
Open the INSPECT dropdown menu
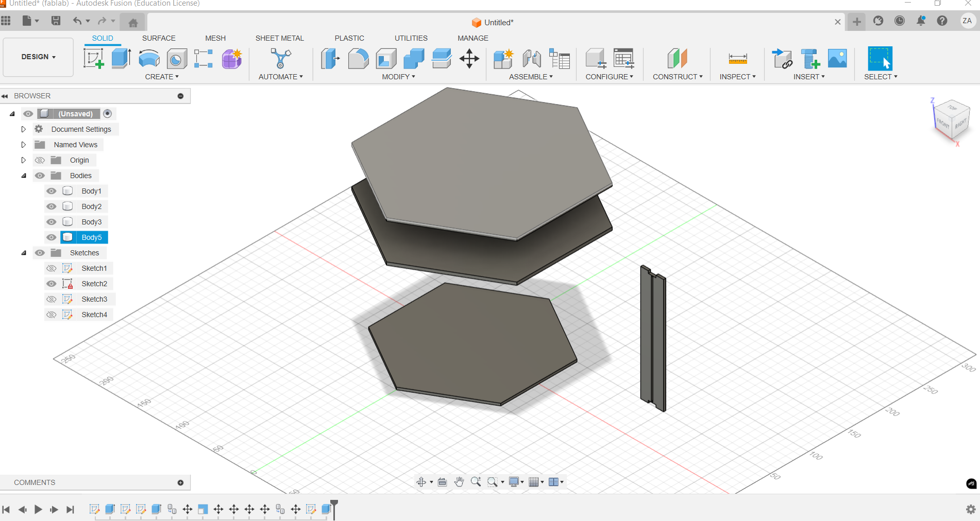[737, 77]
